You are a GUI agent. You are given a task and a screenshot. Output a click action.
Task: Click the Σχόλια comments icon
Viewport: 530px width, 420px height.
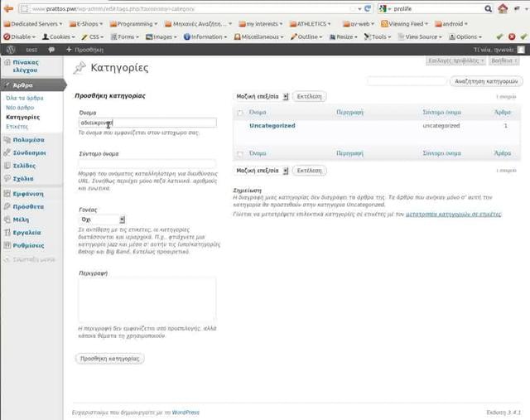point(7,178)
